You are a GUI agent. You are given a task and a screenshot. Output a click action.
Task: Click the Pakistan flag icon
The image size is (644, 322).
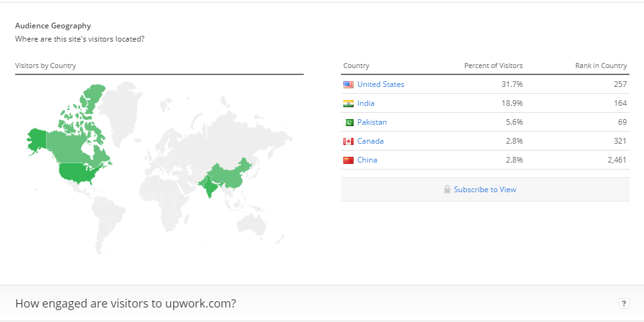point(348,122)
